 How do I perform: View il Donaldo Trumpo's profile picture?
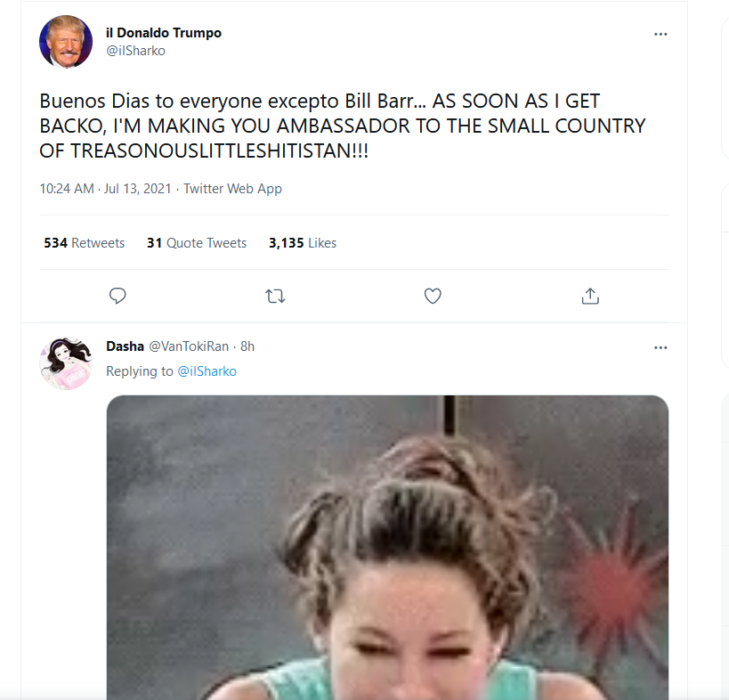click(66, 41)
